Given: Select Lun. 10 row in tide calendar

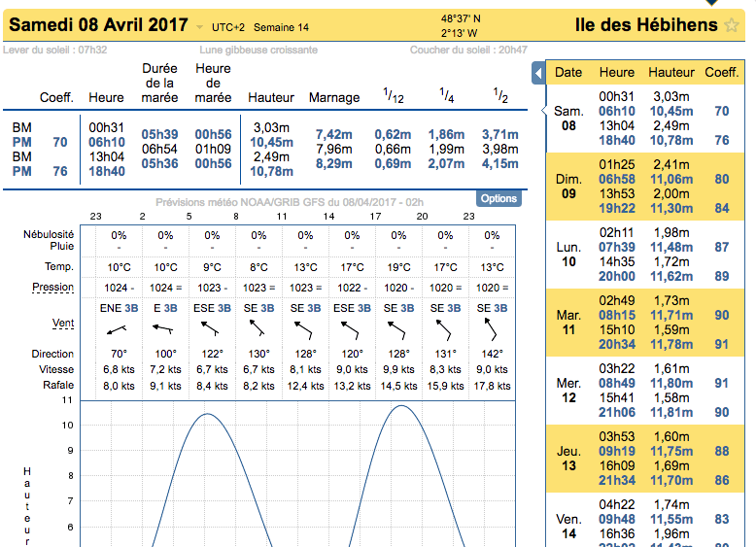Looking at the screenshot, I should tap(568, 255).
